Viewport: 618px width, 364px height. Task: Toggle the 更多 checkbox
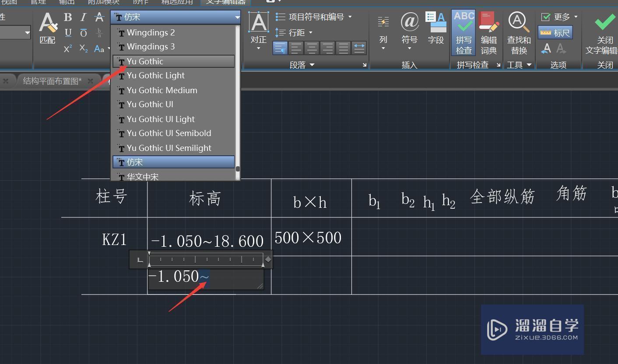(546, 17)
